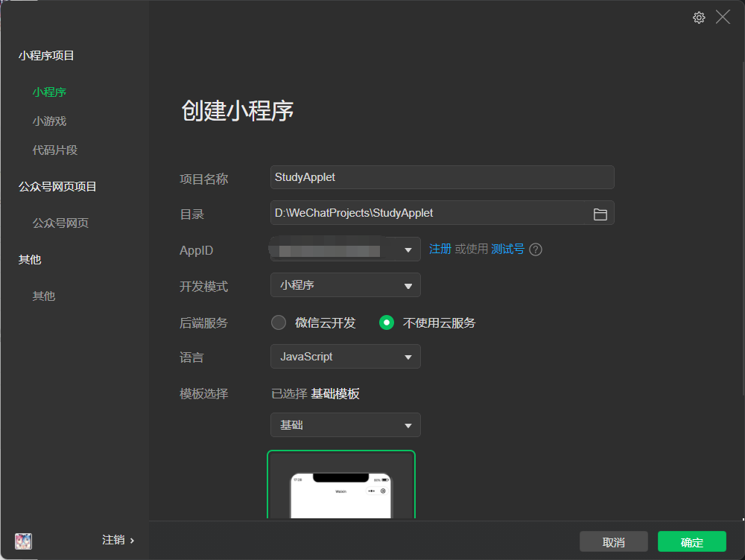Viewport: 745px width, 560px height.
Task: Select the 微信云开发 backend option
Action: (x=278, y=322)
